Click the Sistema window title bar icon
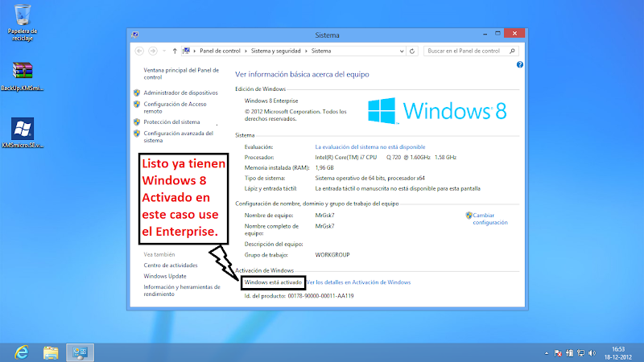Screen dimensions: 644x362 coord(134,35)
